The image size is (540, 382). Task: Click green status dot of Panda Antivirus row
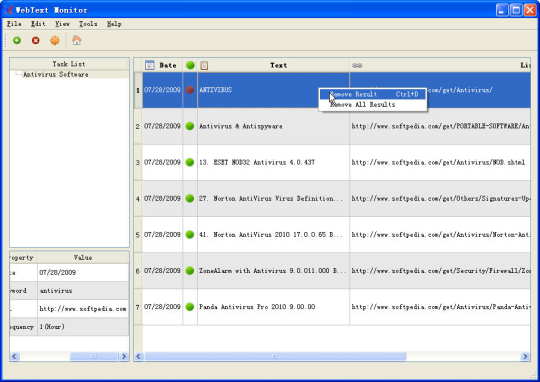pos(190,307)
